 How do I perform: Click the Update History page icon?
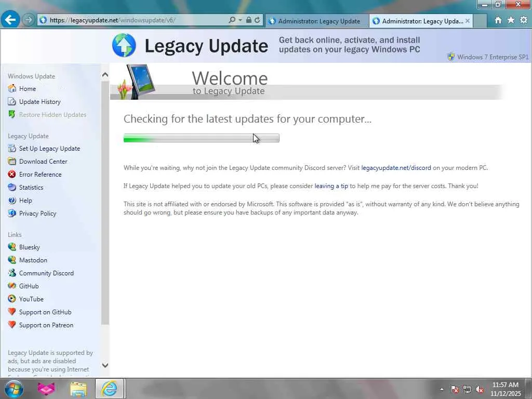click(x=12, y=101)
